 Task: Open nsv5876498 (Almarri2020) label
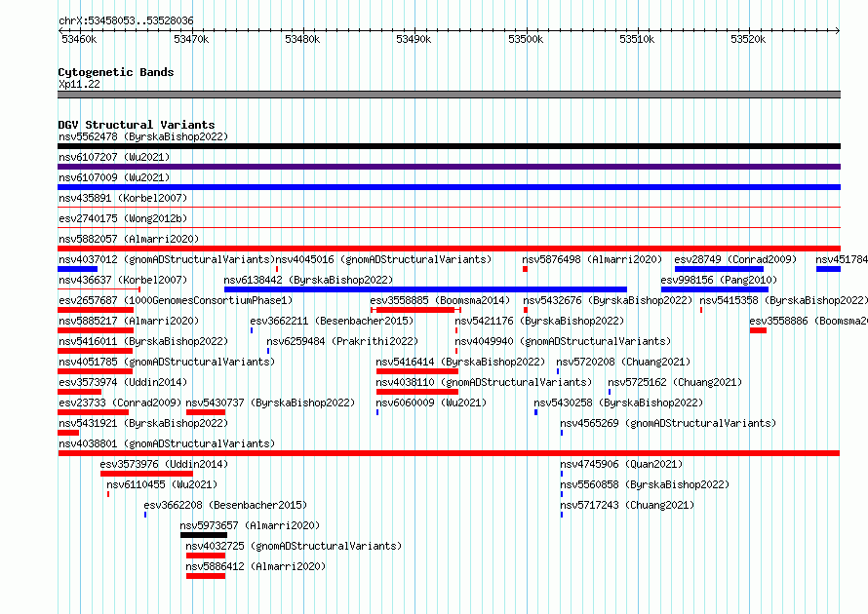coord(592,259)
